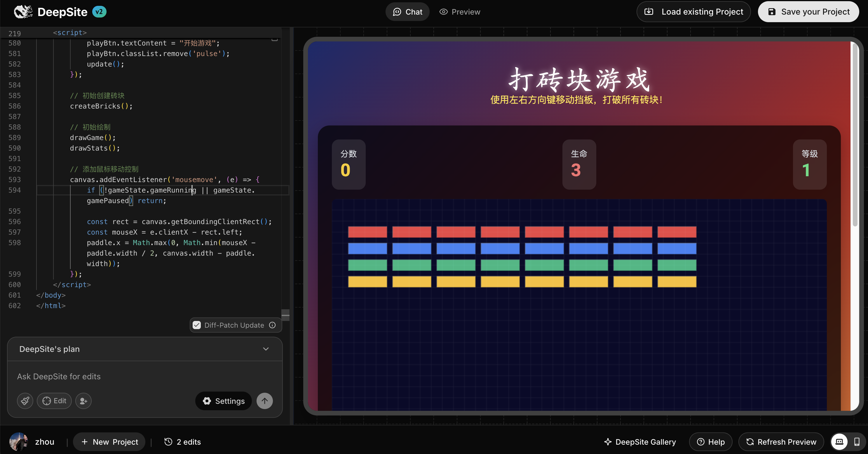Open the Settings button

coord(223,401)
